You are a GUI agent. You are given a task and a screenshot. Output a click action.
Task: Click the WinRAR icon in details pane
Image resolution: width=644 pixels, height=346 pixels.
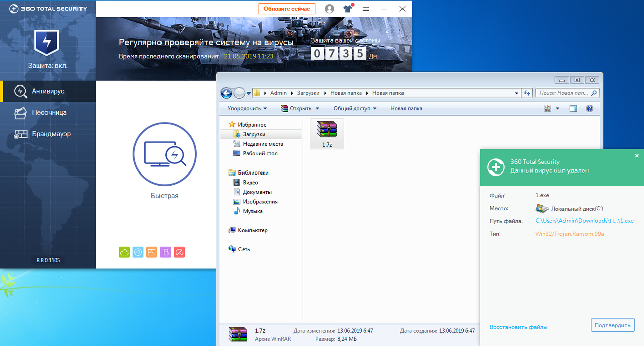(x=238, y=334)
